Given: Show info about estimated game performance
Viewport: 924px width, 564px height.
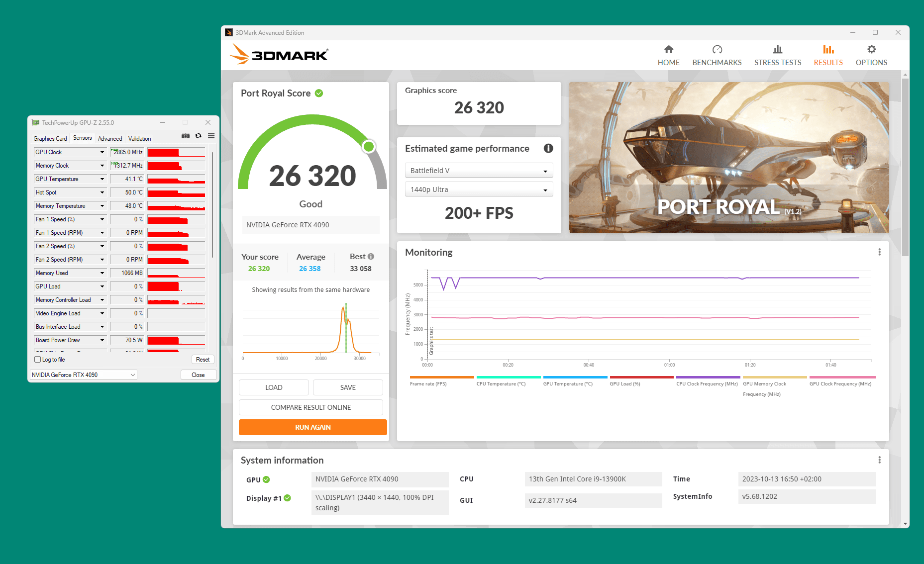Looking at the screenshot, I should pos(548,148).
